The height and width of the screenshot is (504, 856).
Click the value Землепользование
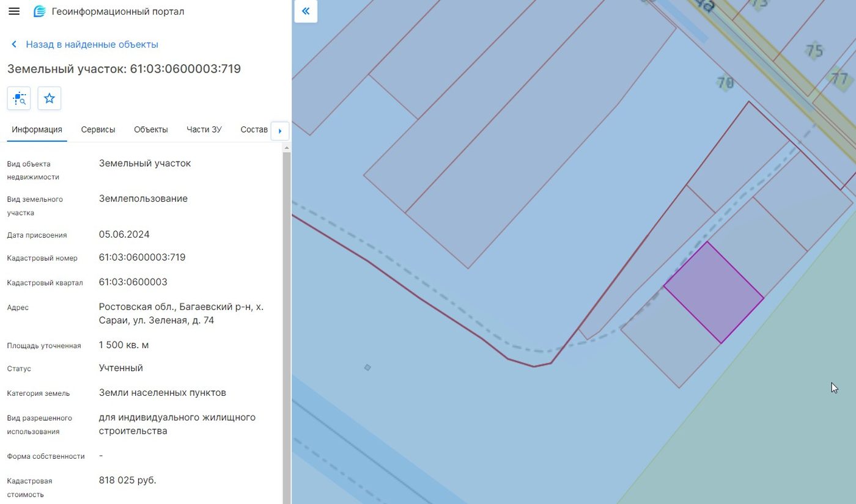click(143, 199)
